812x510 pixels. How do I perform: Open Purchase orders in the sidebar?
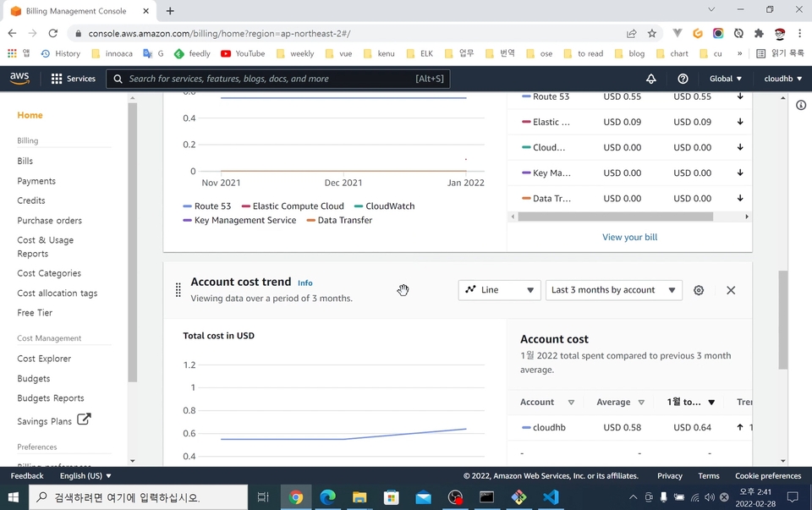coord(49,221)
